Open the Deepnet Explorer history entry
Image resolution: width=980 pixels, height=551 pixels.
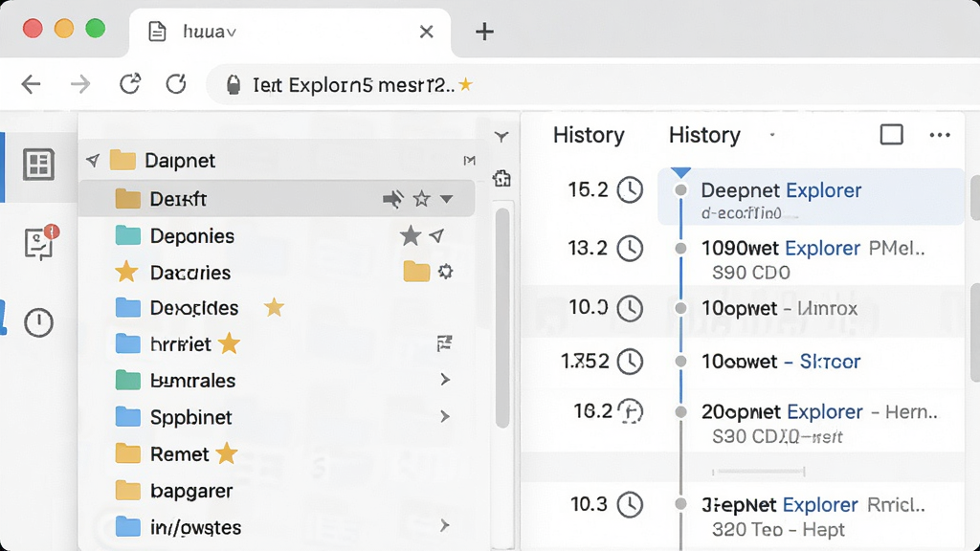click(x=811, y=197)
